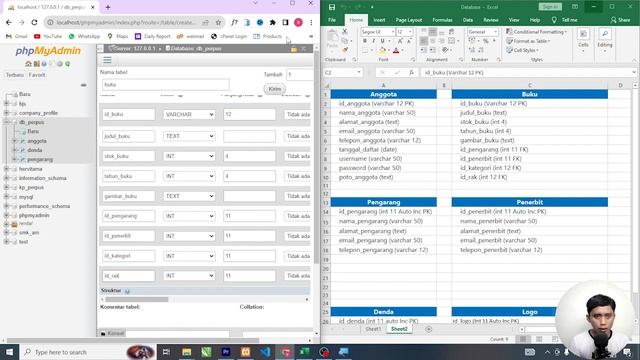Click Excel's Save icon in quick access toolbar
The image size is (640, 360).
tap(332, 7)
